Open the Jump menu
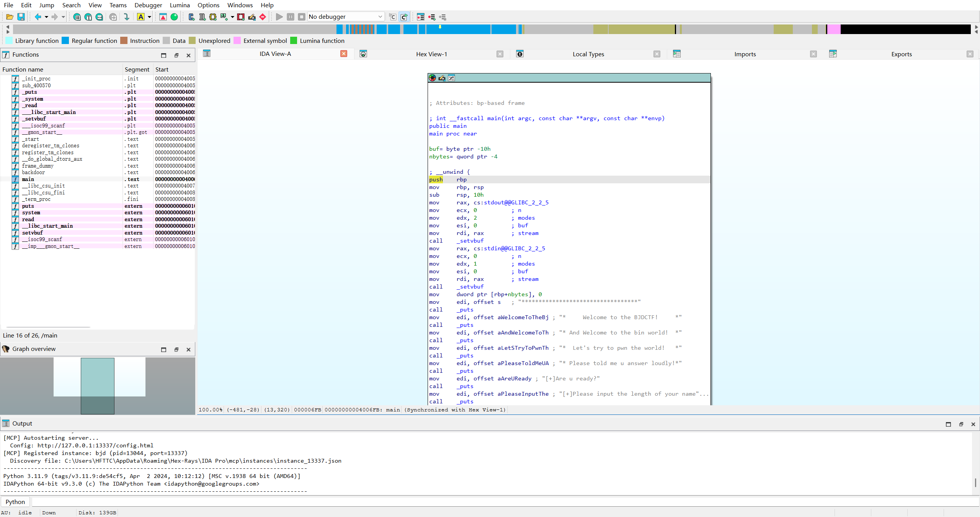 click(46, 5)
